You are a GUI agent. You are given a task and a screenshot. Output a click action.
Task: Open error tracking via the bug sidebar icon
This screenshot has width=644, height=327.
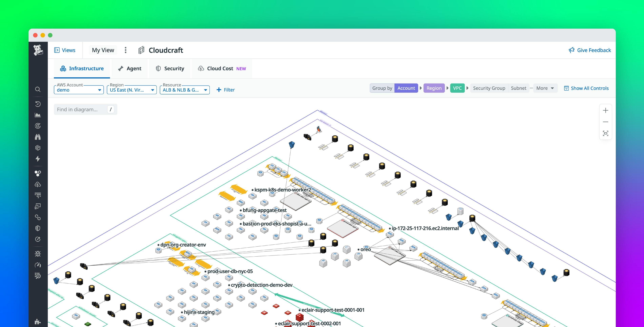point(38,253)
